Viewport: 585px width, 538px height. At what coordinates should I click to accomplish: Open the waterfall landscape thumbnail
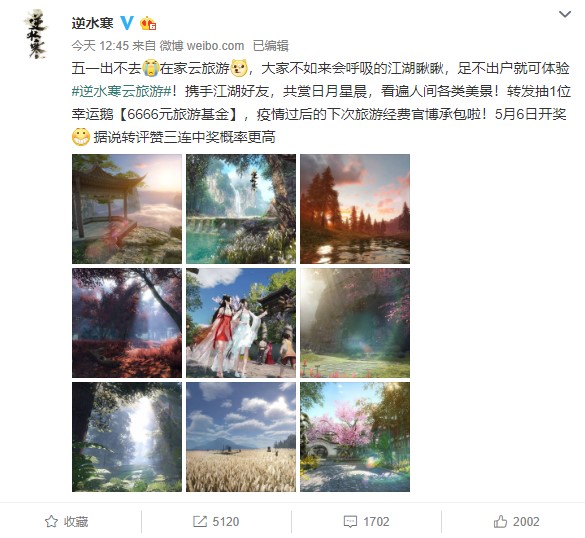[241, 209]
